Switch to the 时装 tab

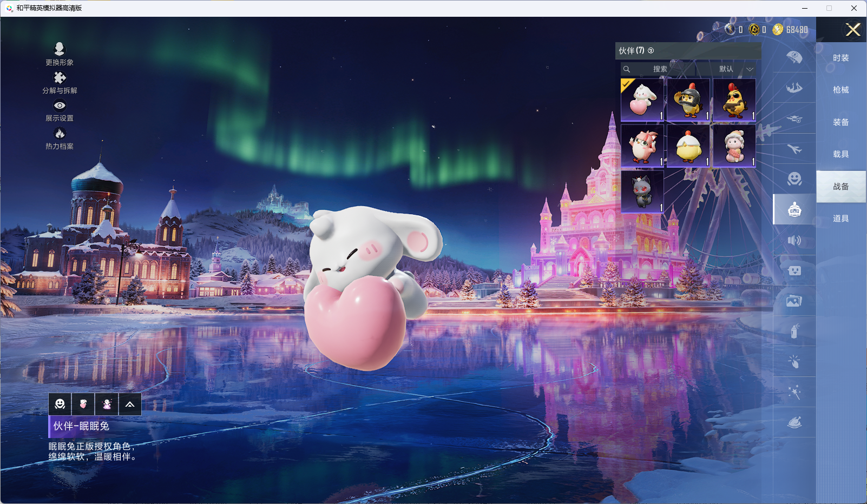coord(840,58)
